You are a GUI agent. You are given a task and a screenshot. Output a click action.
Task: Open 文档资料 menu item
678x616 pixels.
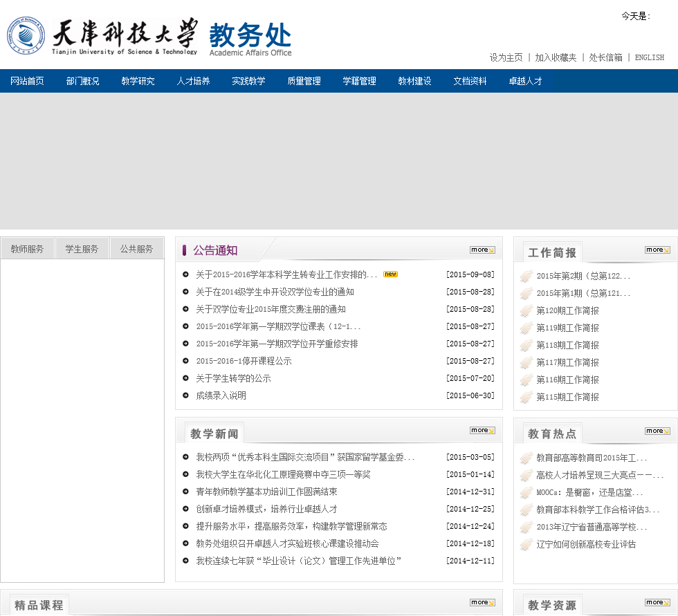[470, 81]
